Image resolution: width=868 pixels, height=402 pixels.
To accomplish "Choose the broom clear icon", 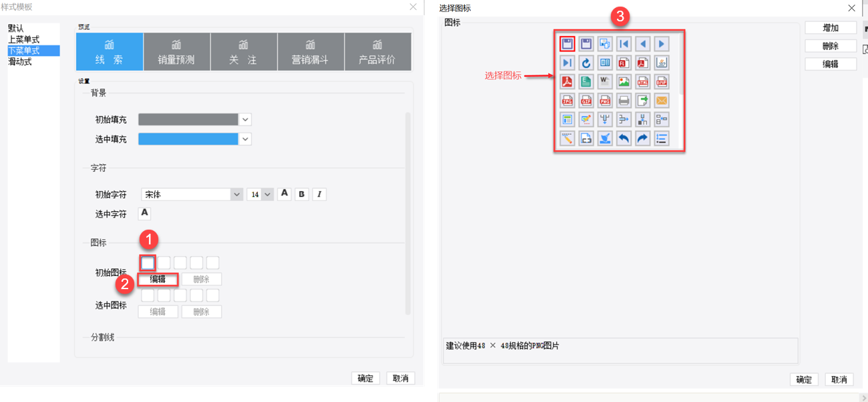I will click(605, 138).
